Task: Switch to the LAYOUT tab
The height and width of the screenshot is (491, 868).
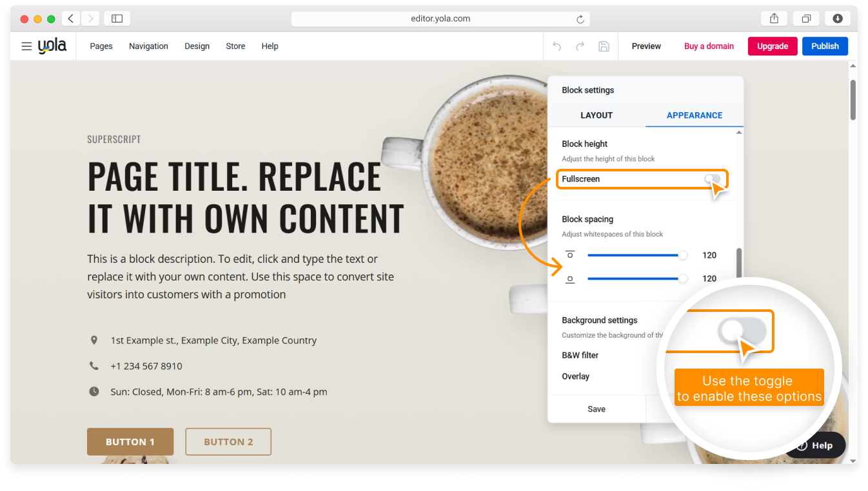Action: tap(597, 115)
